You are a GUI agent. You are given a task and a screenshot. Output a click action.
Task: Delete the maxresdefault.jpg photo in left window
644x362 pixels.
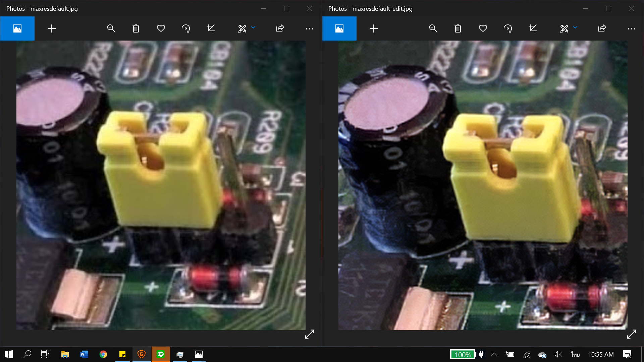click(x=136, y=28)
